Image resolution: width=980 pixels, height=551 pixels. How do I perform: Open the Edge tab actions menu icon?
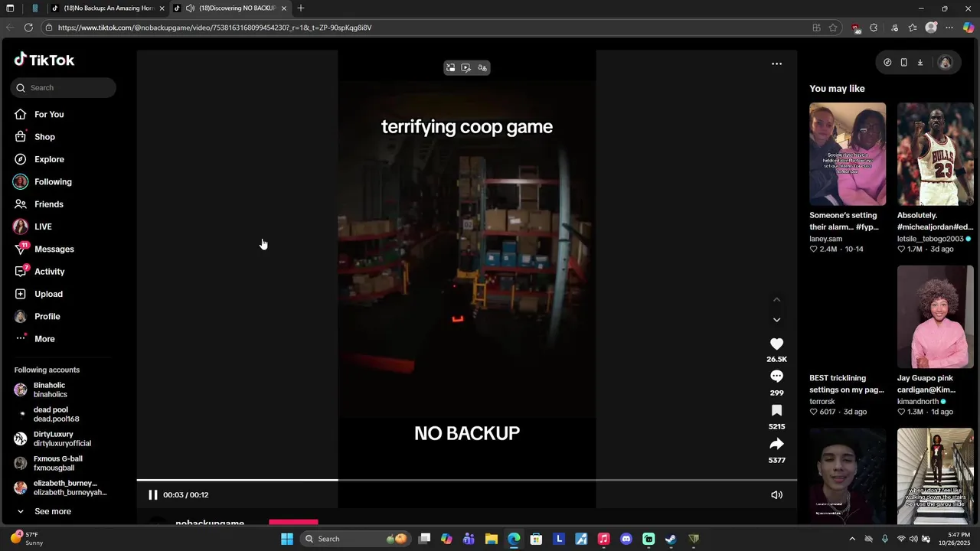click(x=10, y=8)
